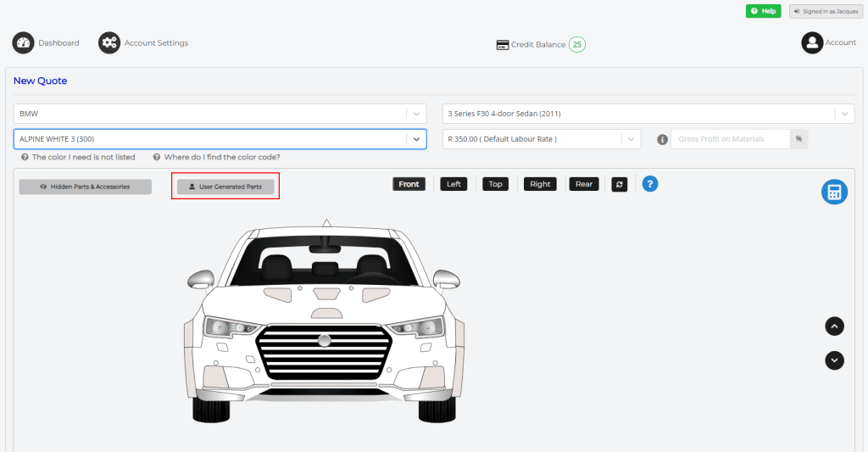
Task: Expand the Default Labour Rate dropdown
Action: pyautogui.click(x=631, y=139)
